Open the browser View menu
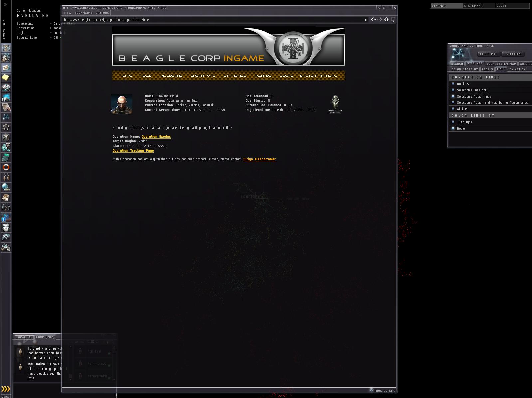The width and height of the screenshot is (532, 398). [67, 13]
